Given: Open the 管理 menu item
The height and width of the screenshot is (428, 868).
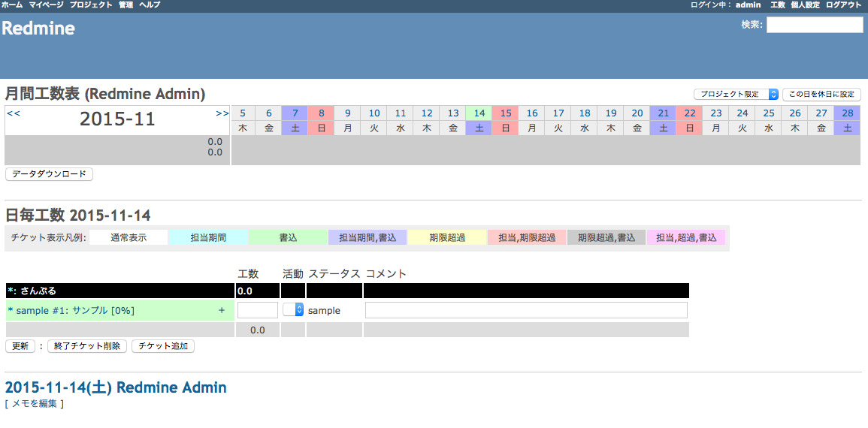Looking at the screenshot, I should point(126,5).
